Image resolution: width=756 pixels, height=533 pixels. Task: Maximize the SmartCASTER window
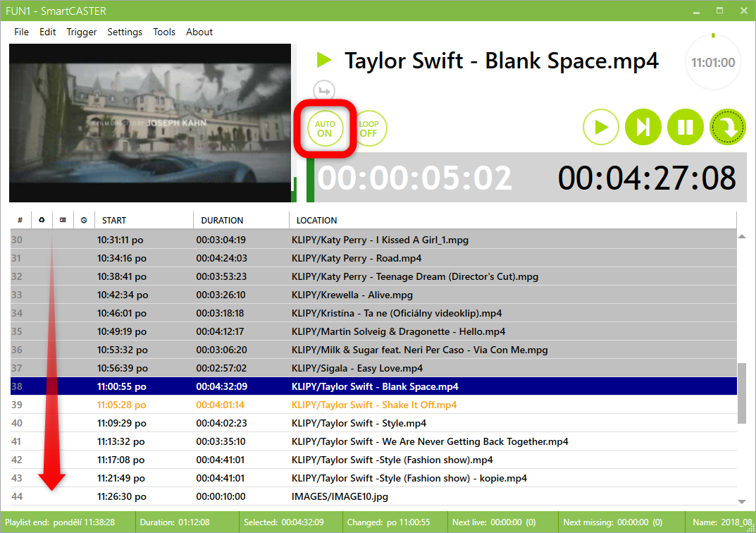pos(720,11)
